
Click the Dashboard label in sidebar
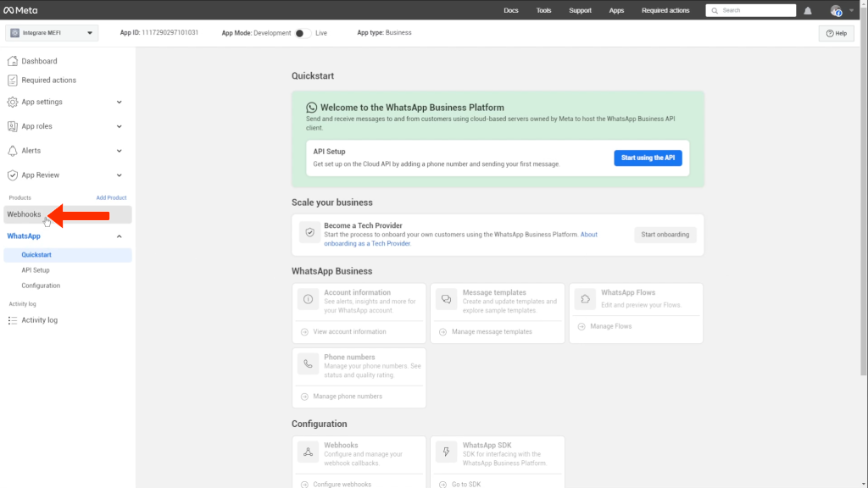39,61
